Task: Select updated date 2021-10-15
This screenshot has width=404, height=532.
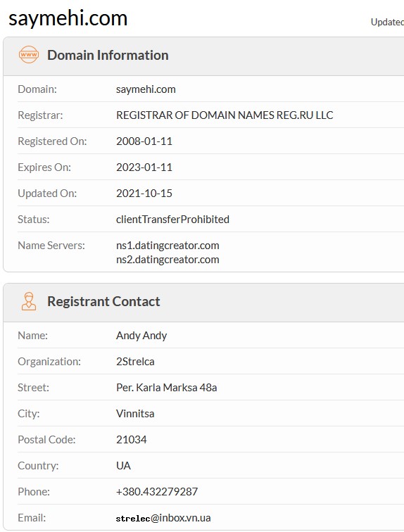Action: [144, 194]
